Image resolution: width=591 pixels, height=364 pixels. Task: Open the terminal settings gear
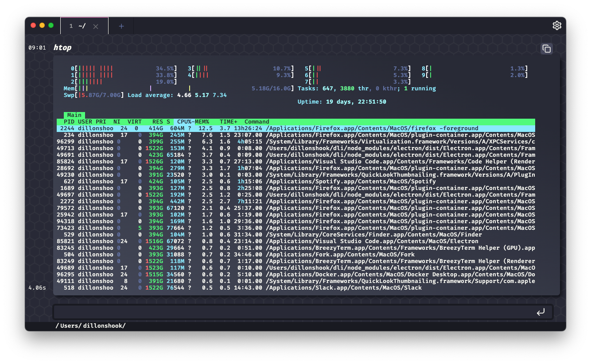click(557, 25)
